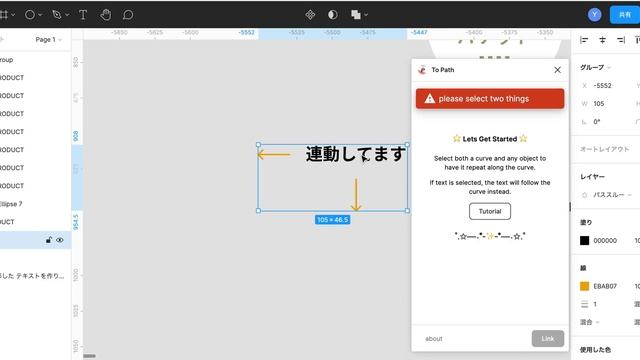Open the boolean operations dropdown arrow
The width and height of the screenshot is (640, 360).
(x=366, y=15)
